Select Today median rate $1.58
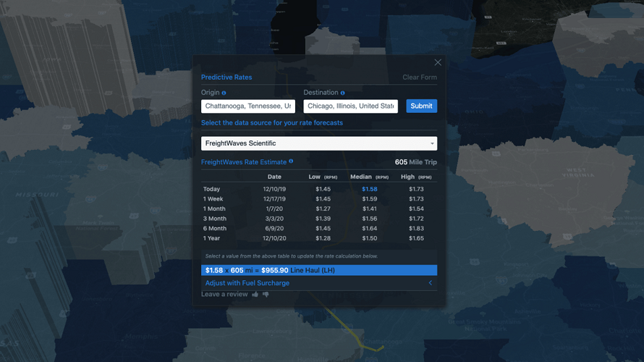Image resolution: width=644 pixels, height=362 pixels. (369, 189)
